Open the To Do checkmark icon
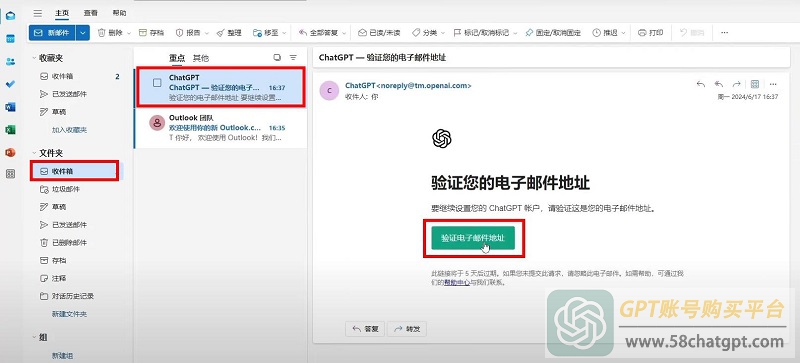Viewport: 800px width, 363px height. (x=10, y=84)
